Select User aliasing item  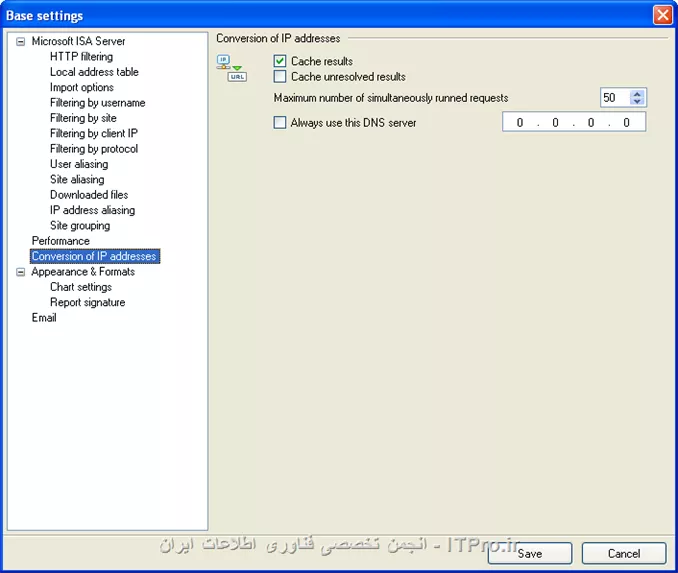tap(79, 164)
